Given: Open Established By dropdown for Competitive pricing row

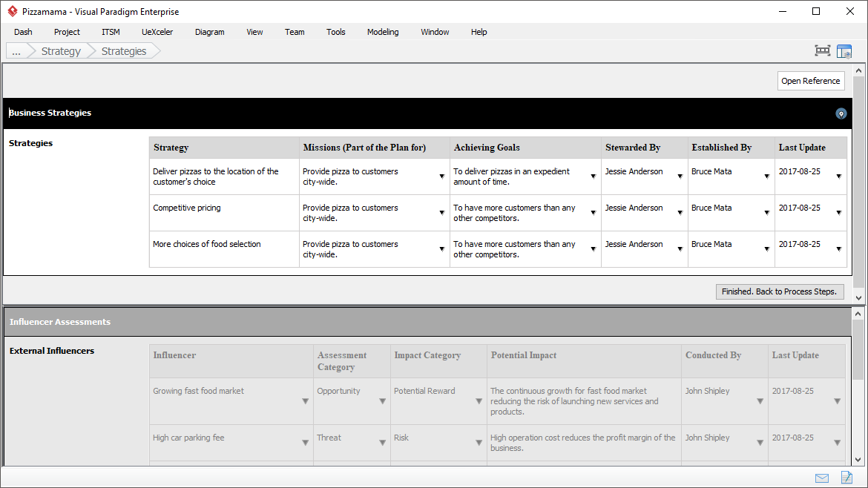Looking at the screenshot, I should pos(766,213).
